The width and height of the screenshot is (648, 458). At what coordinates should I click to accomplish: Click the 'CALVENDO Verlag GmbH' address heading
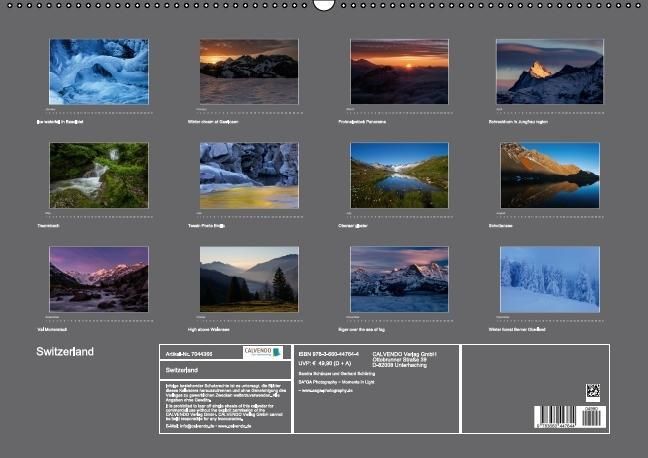pos(405,354)
